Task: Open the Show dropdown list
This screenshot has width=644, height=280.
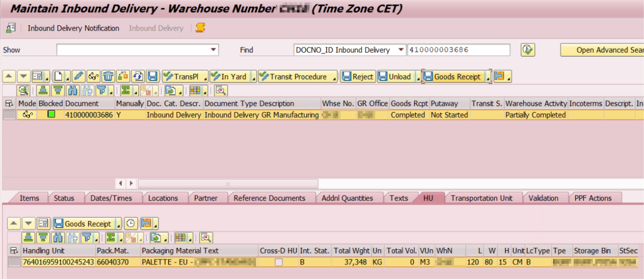Action: tap(214, 50)
